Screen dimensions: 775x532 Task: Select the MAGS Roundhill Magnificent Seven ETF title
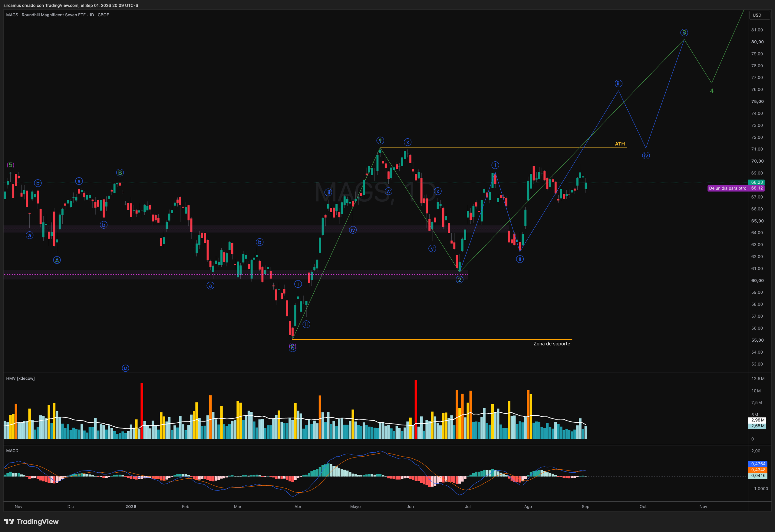click(x=57, y=15)
